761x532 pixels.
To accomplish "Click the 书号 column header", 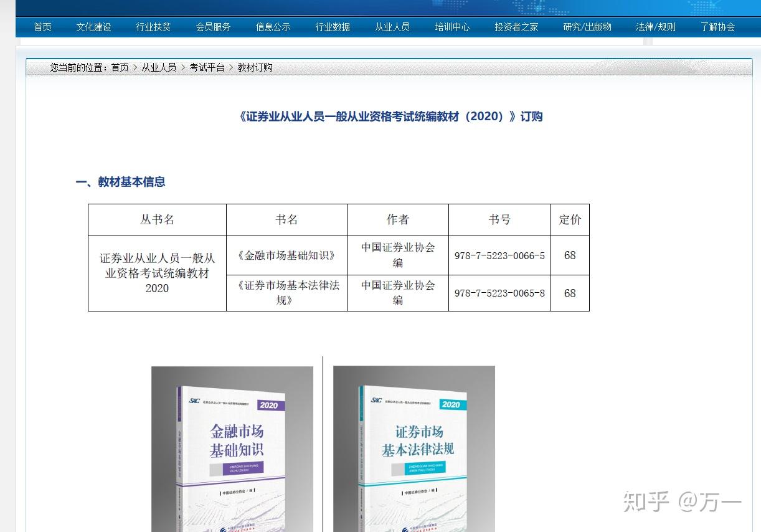I will coord(499,219).
